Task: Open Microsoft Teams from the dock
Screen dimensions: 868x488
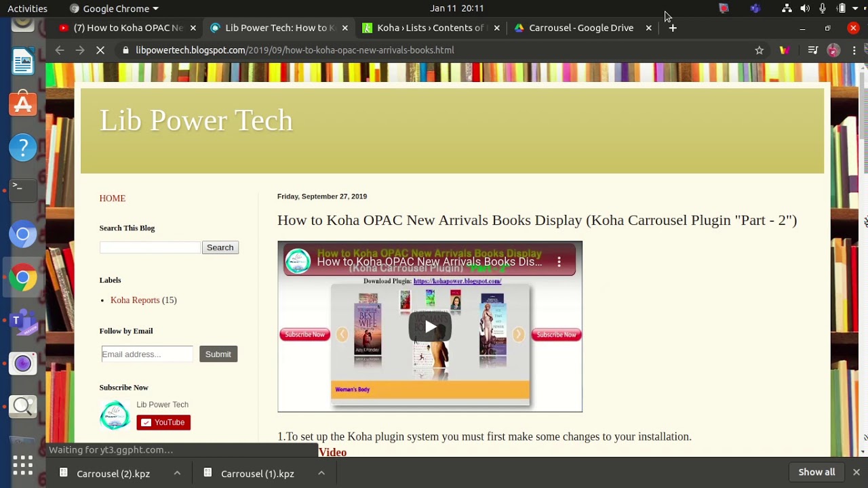Action: pyautogui.click(x=22, y=321)
